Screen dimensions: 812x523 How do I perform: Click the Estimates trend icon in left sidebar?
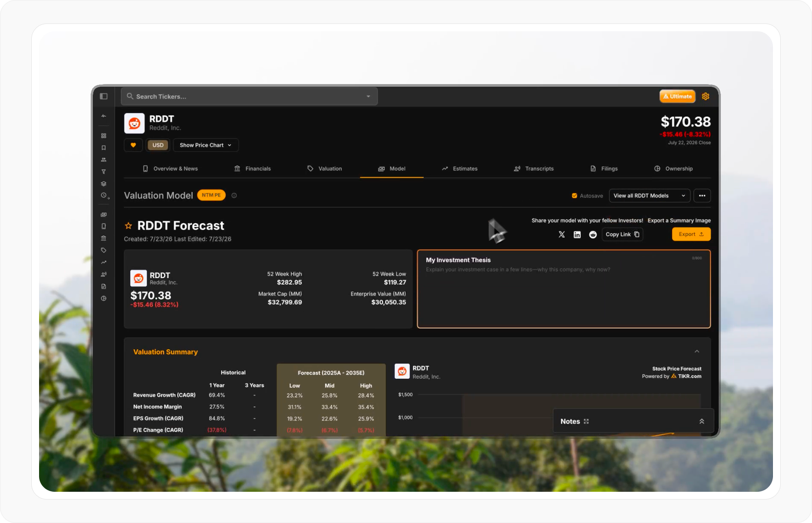(x=104, y=262)
